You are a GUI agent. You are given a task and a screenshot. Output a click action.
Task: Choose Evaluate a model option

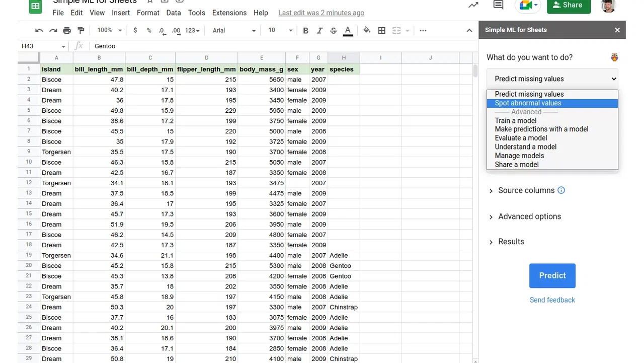(552, 138)
